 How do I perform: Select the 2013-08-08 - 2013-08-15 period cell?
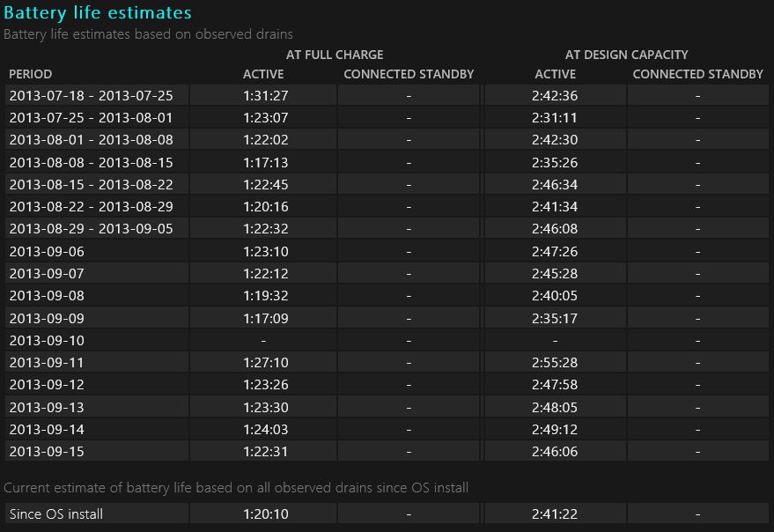coord(92,163)
